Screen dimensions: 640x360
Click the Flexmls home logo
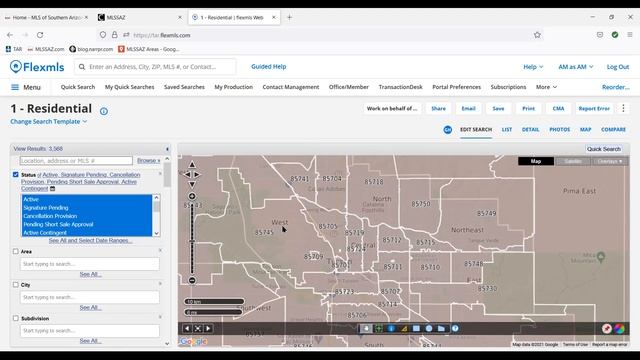[37, 67]
